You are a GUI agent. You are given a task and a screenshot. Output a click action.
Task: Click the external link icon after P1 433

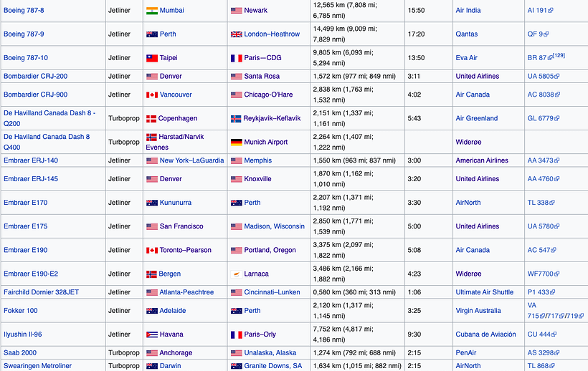pyautogui.click(x=552, y=292)
